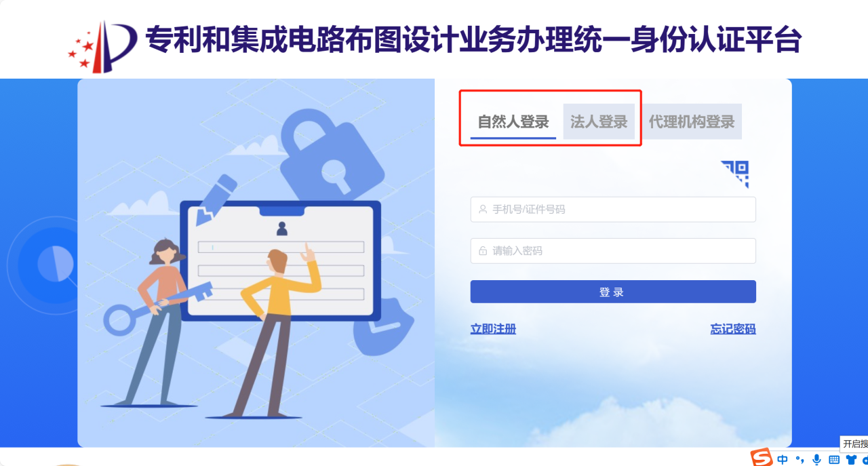Activate the microphone voice input icon
The image size is (868, 466).
click(x=816, y=460)
